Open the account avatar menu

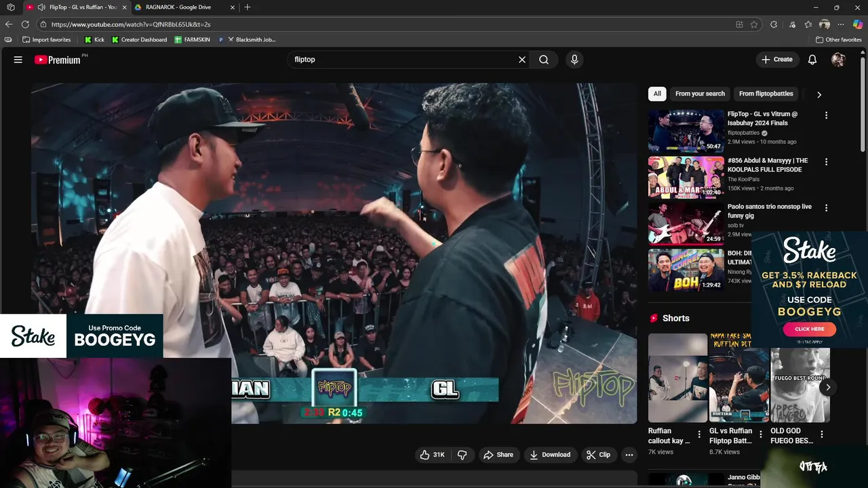tap(838, 60)
